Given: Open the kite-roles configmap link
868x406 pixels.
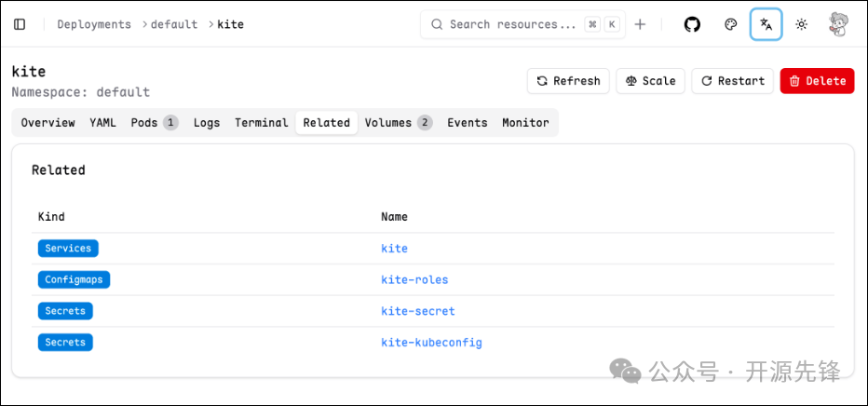Looking at the screenshot, I should pos(414,279).
